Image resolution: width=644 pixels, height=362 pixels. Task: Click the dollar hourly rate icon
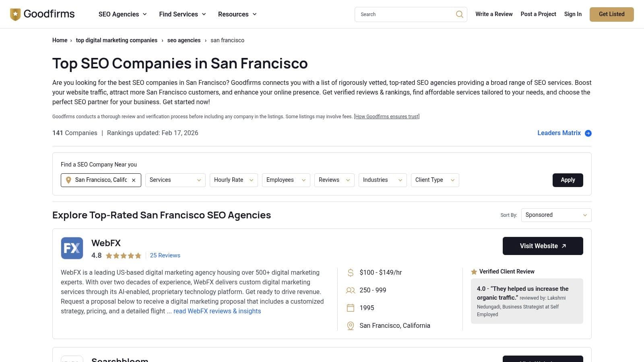[x=351, y=273]
